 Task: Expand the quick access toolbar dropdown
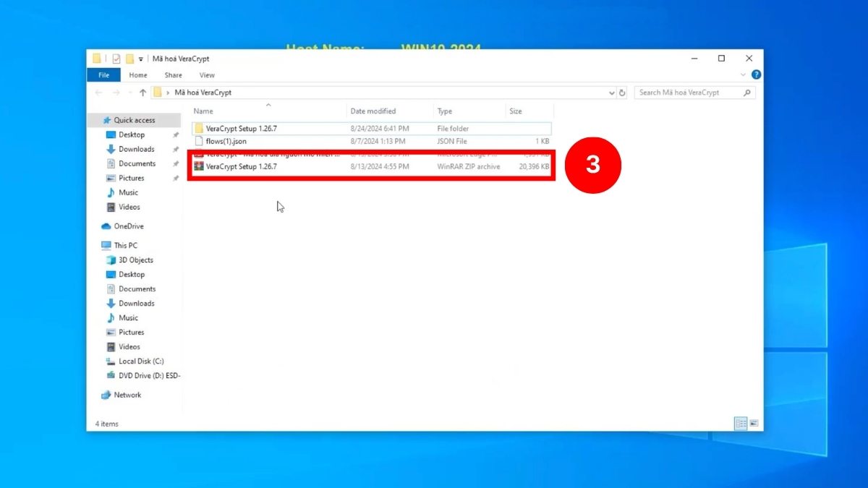click(140, 59)
